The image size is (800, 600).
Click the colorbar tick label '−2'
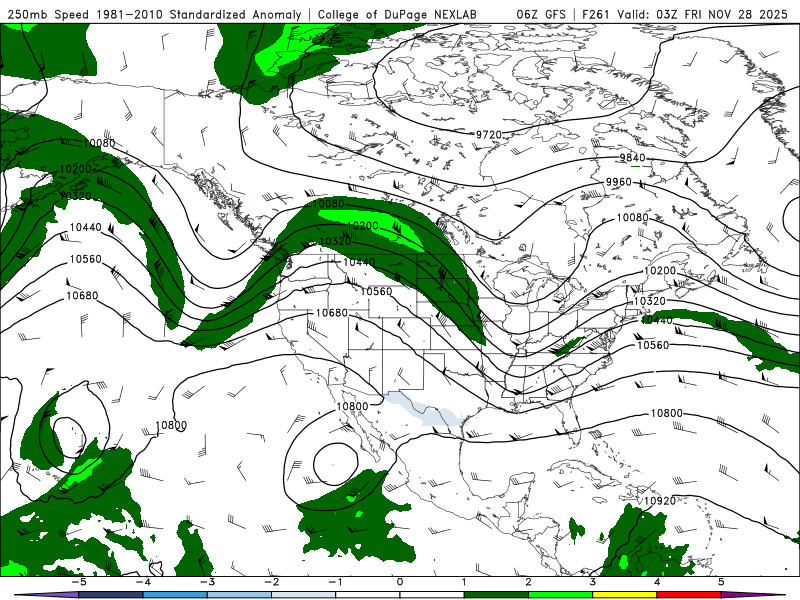pos(271,582)
